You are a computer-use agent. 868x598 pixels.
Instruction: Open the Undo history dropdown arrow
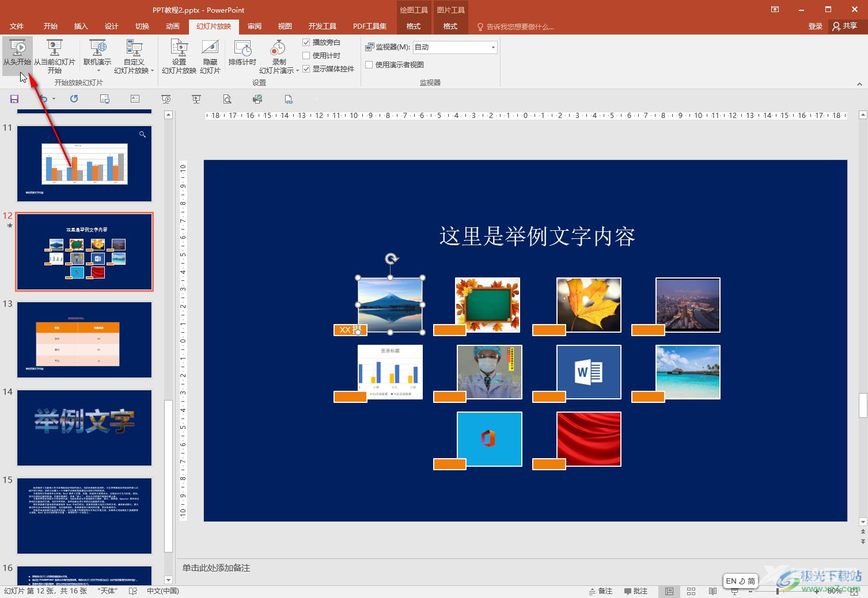tap(54, 99)
